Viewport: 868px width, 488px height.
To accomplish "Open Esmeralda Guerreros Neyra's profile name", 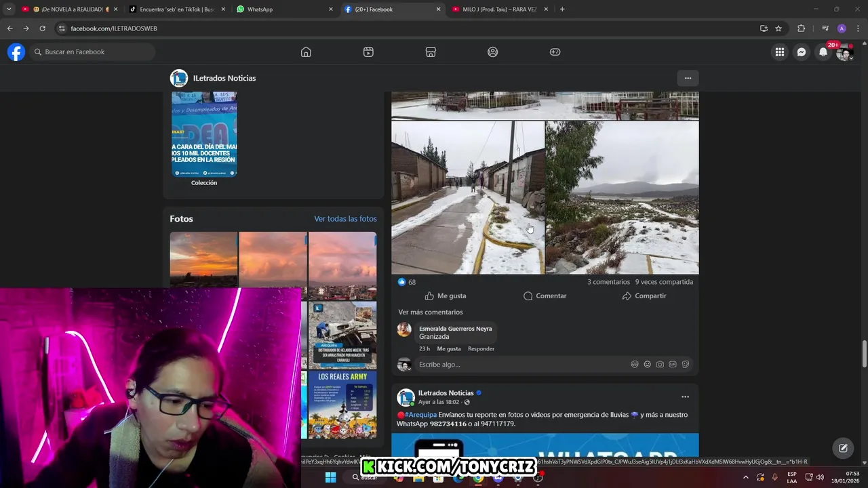I will 455,329.
